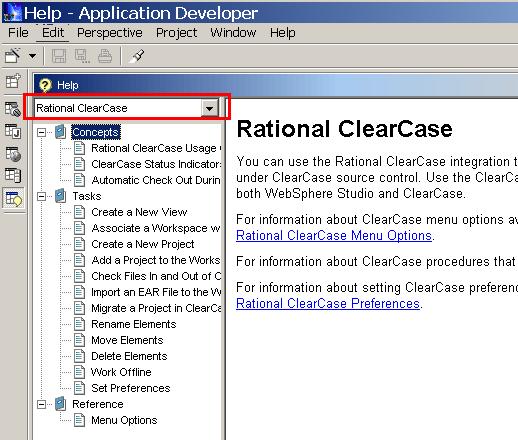Screen dimensions: 518x440
Task: Click the Help view title label
Action: click(x=68, y=85)
